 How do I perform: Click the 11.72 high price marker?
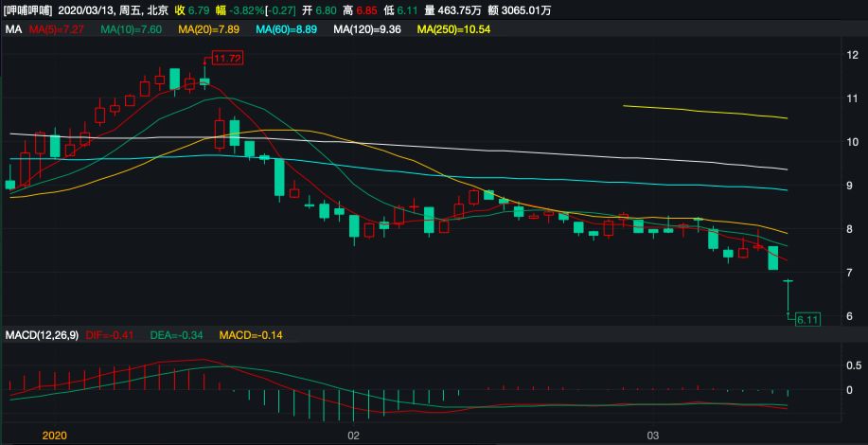[227, 59]
